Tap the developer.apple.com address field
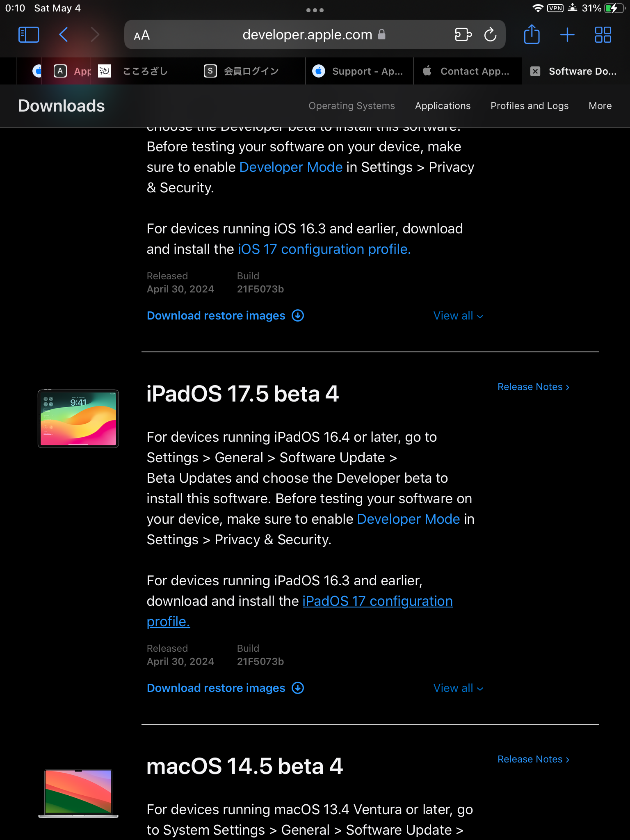 (x=307, y=35)
